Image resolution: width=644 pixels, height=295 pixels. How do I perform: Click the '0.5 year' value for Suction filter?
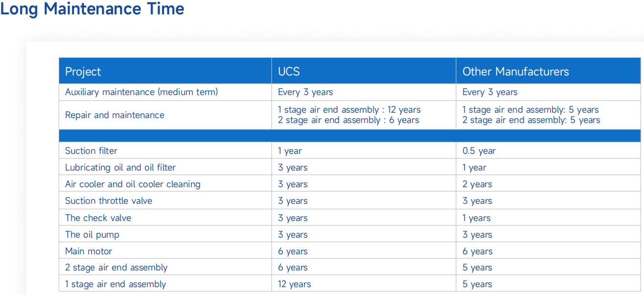point(479,151)
